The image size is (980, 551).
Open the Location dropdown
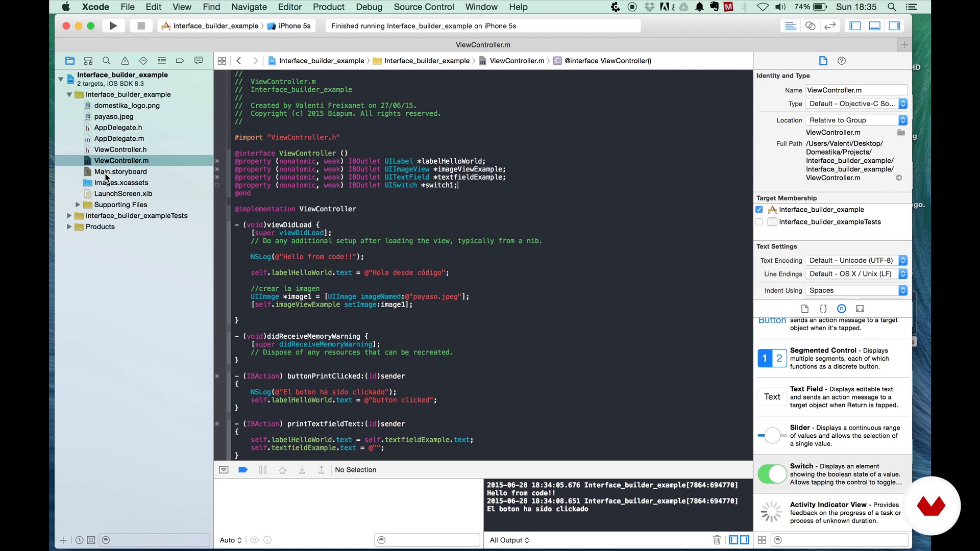856,120
